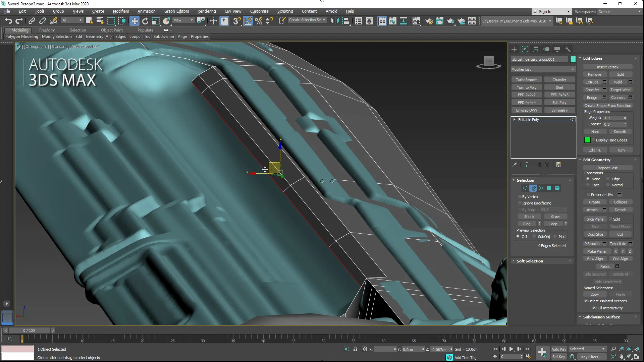Enable the By Vertex checkbox
This screenshot has width=644, height=362.
(x=520, y=197)
